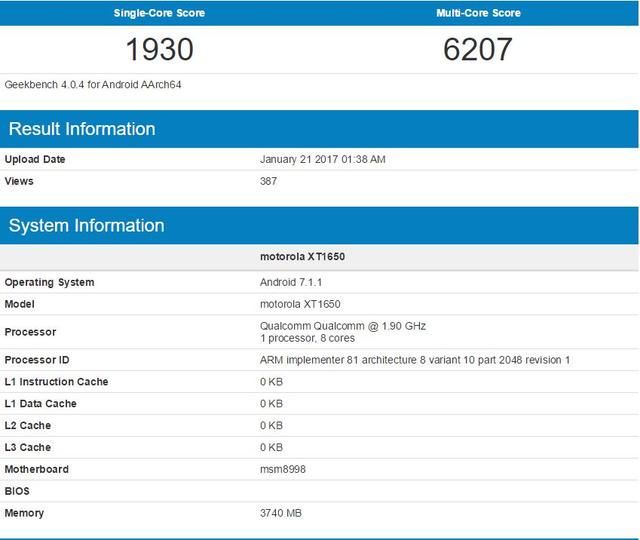Viewport: 640px width, 540px height.
Task: Select the Model value motorola XT1650
Action: pyautogui.click(x=300, y=304)
